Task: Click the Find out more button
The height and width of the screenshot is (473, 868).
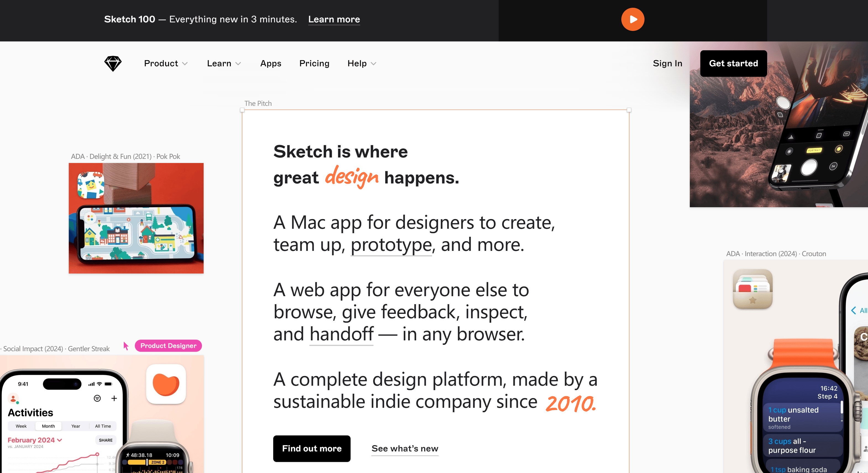Action: click(312, 448)
